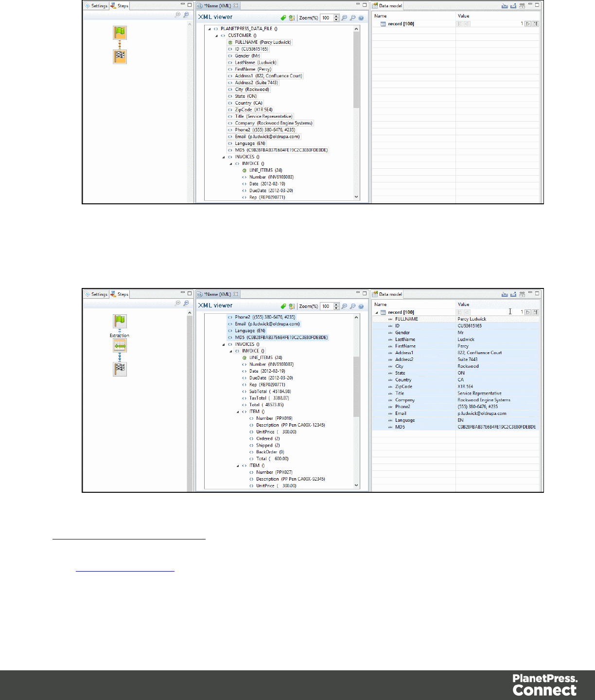This screenshot has width=595, height=700.
Task: Collapse the CUSTOMER node
Action: coord(217,36)
